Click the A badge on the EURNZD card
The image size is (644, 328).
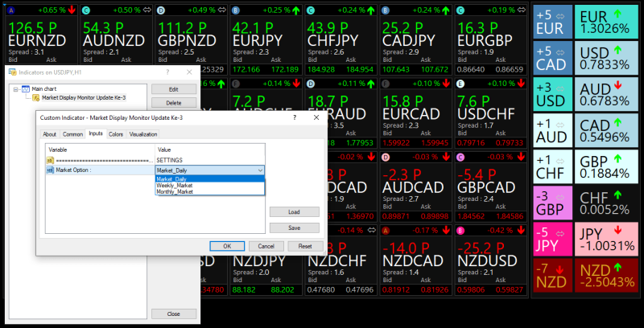(x=11, y=10)
